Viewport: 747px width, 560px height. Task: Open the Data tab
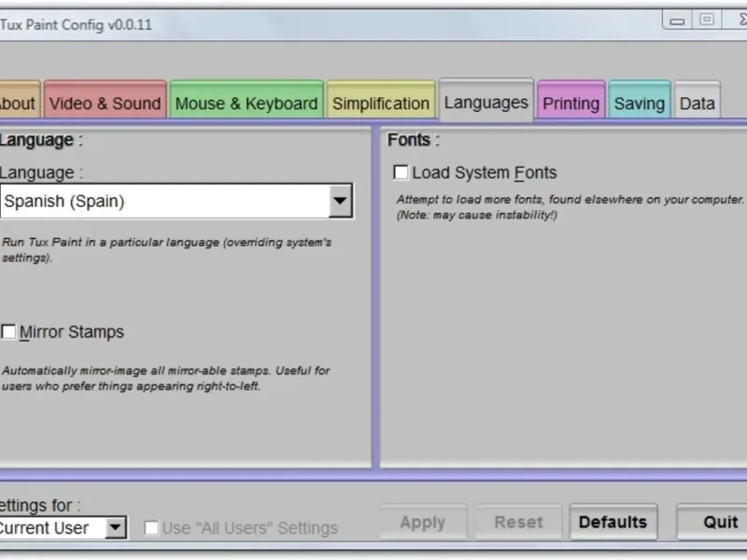click(698, 100)
